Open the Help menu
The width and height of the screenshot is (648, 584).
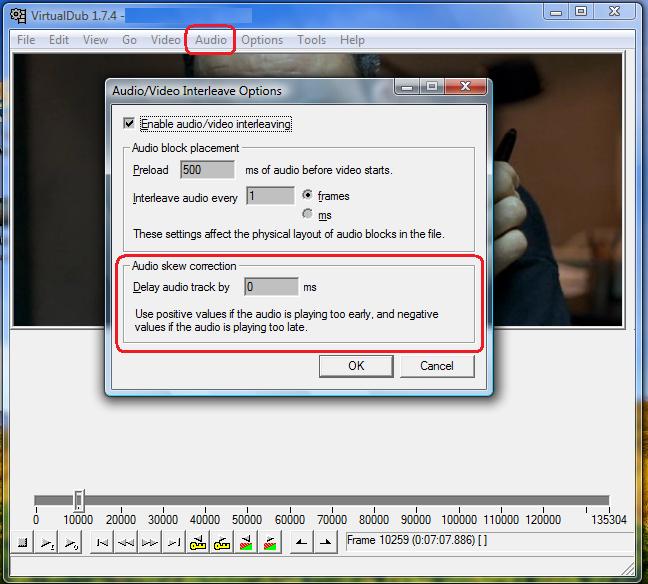click(353, 40)
